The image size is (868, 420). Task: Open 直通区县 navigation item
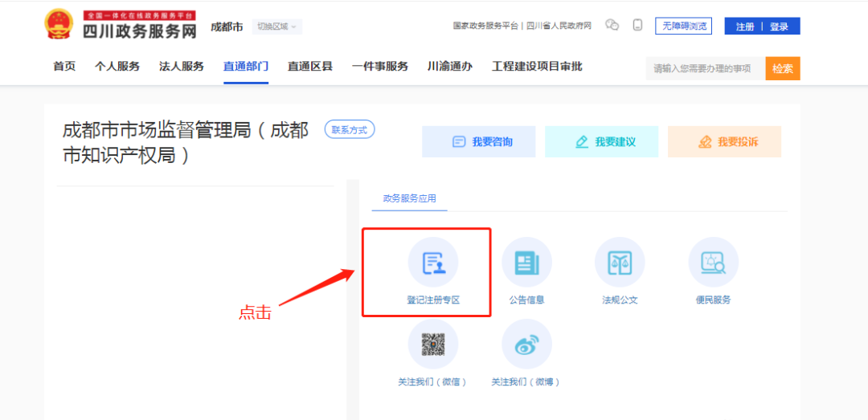tap(310, 67)
